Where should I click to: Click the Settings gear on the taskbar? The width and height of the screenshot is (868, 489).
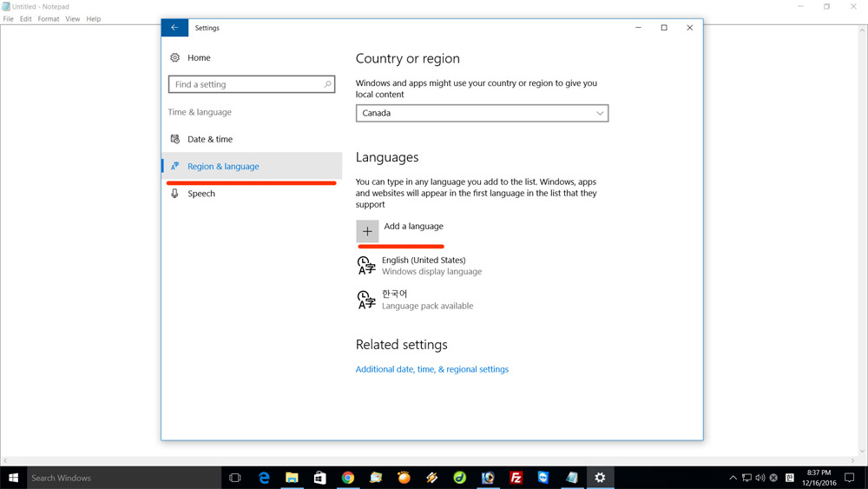[600, 478]
